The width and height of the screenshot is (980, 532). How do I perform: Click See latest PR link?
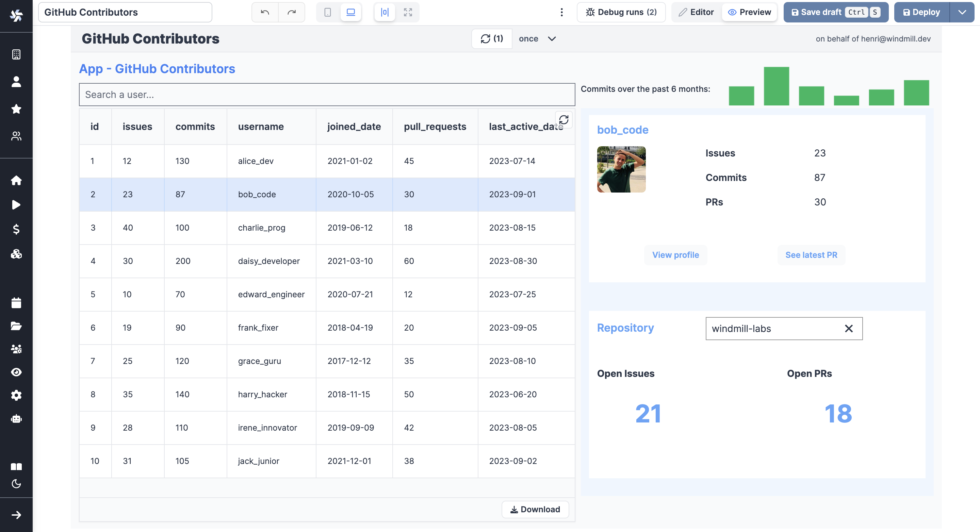pyautogui.click(x=811, y=255)
